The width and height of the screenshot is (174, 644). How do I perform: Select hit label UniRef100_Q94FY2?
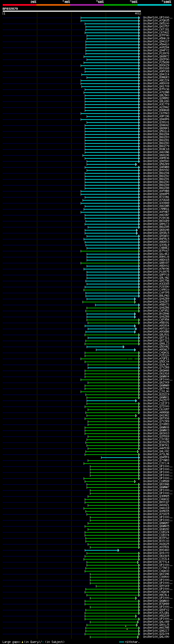156,51
